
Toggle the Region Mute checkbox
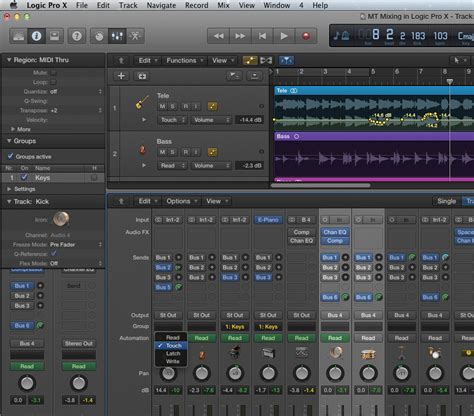53,72
